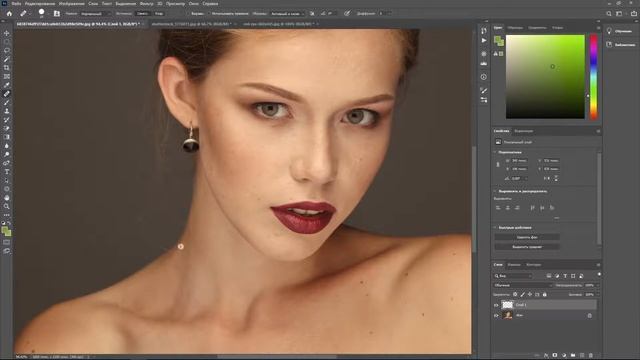Open the search magnifier at top right
Image resolution: width=640 pixels, height=360 pixels.
pos(609,13)
